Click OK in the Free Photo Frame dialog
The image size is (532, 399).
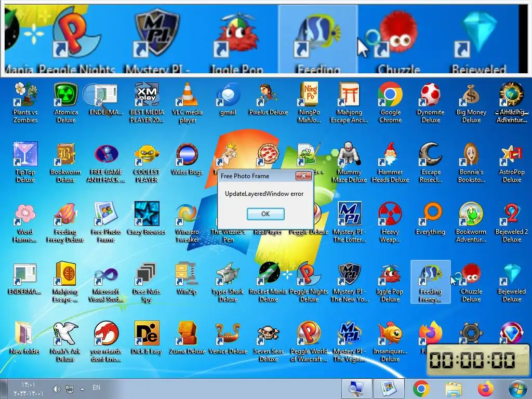[x=265, y=214]
